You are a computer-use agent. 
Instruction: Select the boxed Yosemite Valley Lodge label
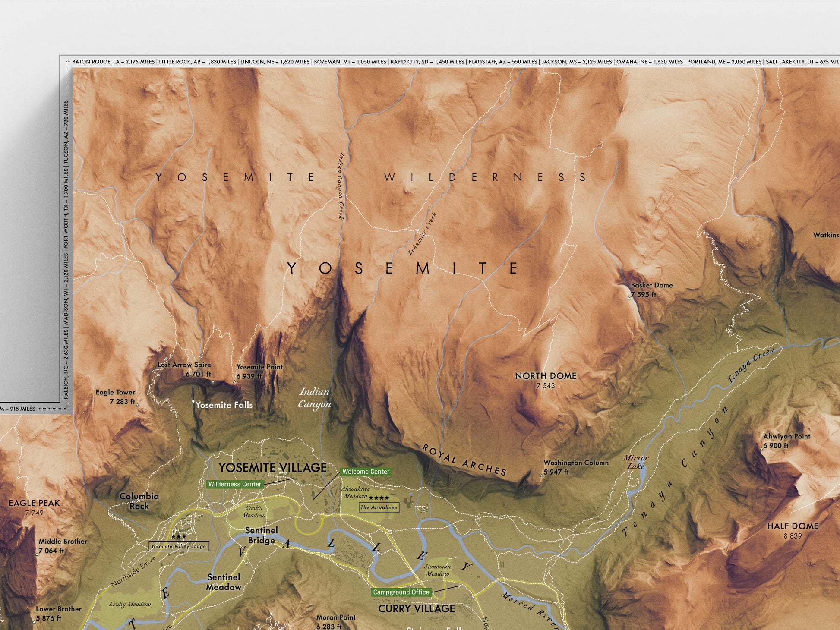[179, 546]
